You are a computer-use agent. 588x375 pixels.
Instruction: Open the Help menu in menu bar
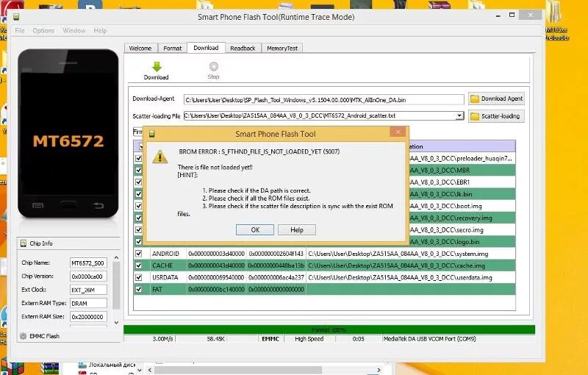pos(100,31)
